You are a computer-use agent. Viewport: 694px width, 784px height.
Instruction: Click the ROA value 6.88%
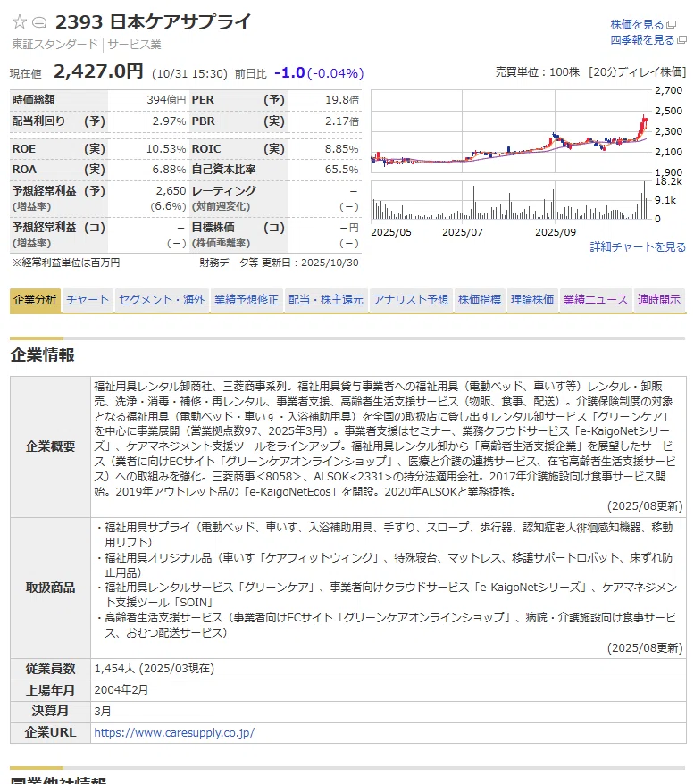[169, 170]
